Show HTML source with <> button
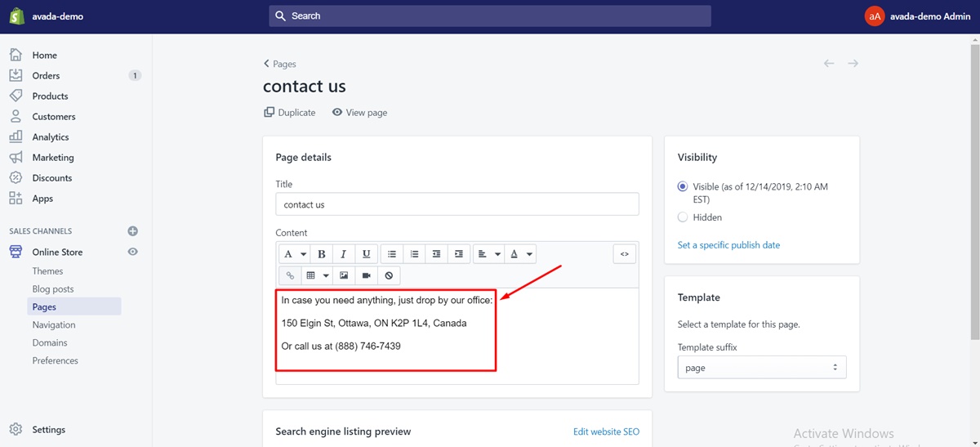The height and width of the screenshot is (447, 980). tap(624, 254)
